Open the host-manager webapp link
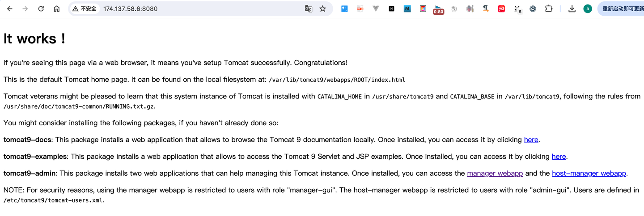644x216 pixels. point(589,173)
